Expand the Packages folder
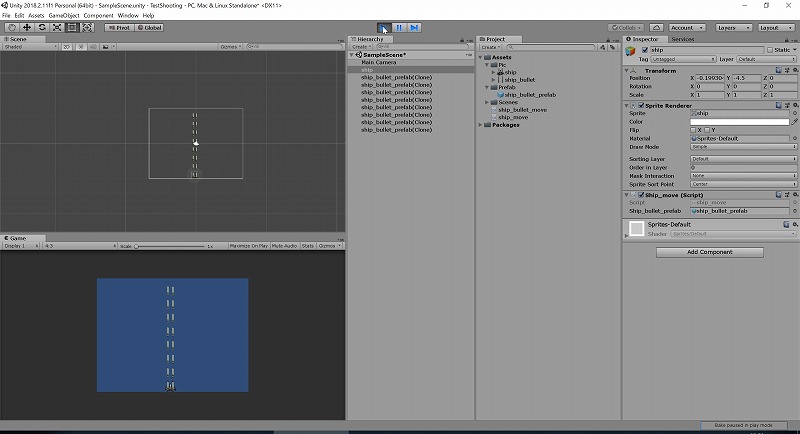The image size is (800, 434). 481,125
